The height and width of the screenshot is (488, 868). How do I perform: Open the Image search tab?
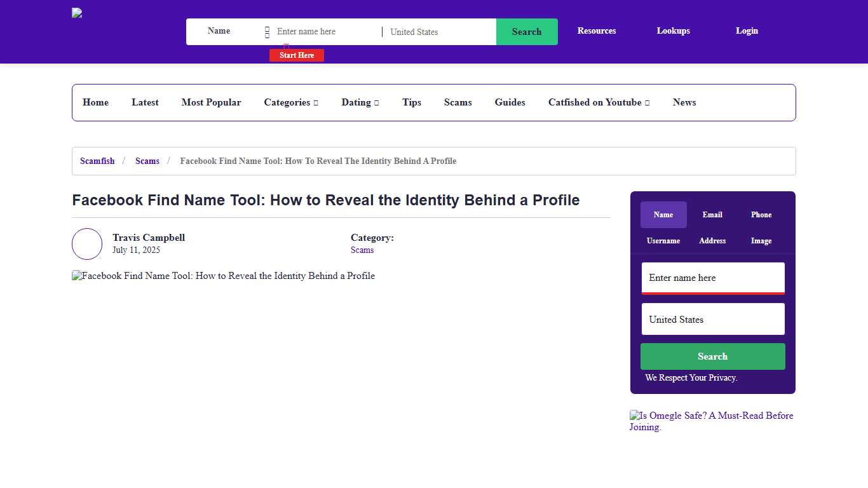tap(761, 241)
